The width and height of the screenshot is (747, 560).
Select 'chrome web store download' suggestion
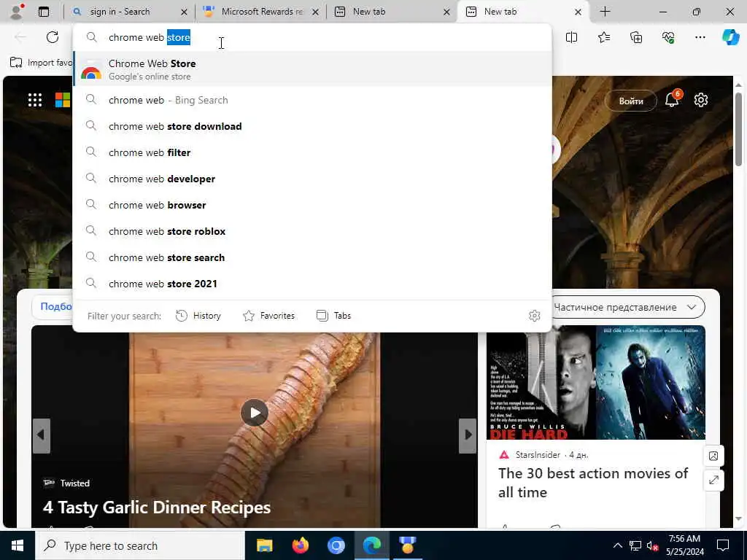pyautogui.click(x=312, y=126)
